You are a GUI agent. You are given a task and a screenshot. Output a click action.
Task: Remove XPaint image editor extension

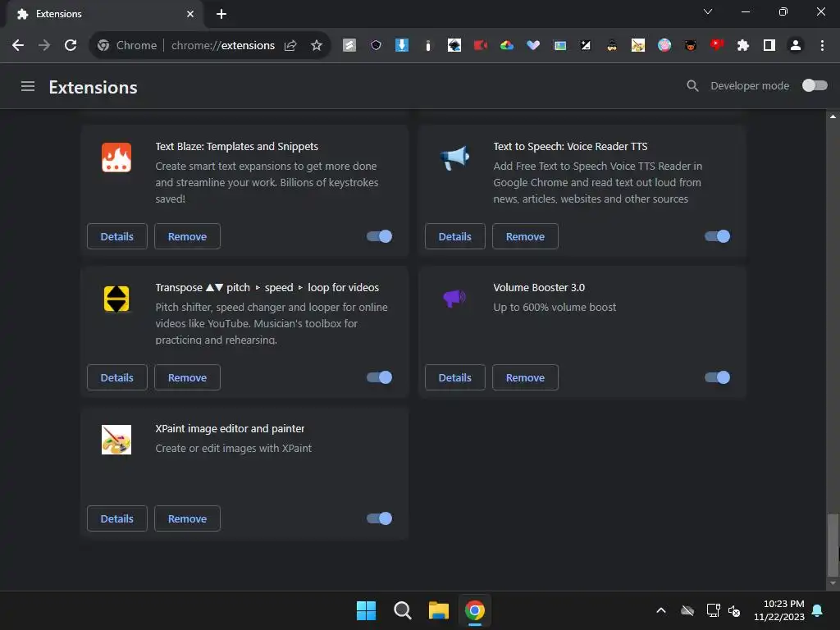click(x=188, y=518)
